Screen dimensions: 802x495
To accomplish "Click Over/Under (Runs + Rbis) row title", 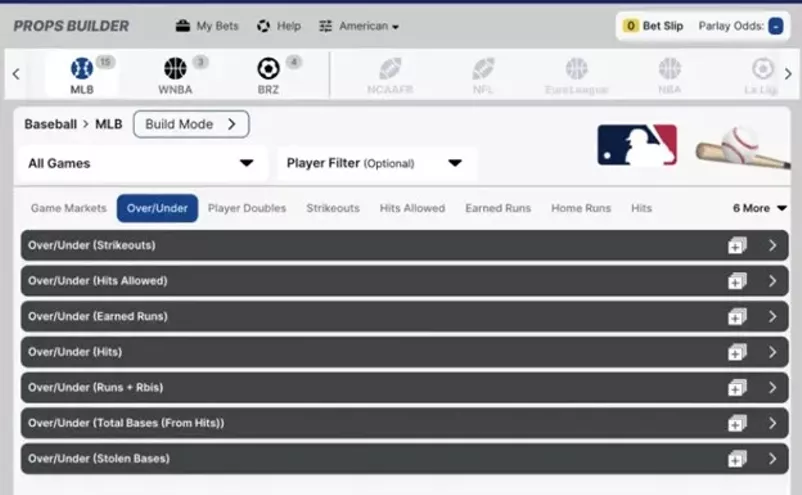I will (96, 388).
